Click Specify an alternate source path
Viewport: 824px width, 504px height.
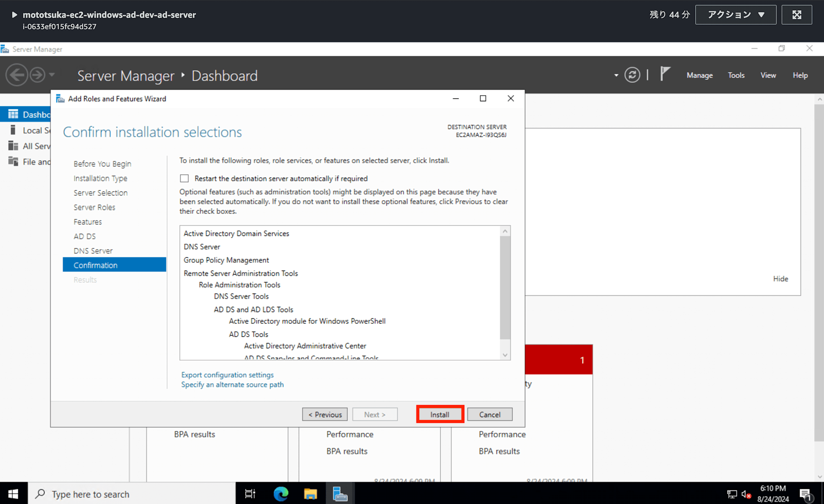tap(232, 385)
